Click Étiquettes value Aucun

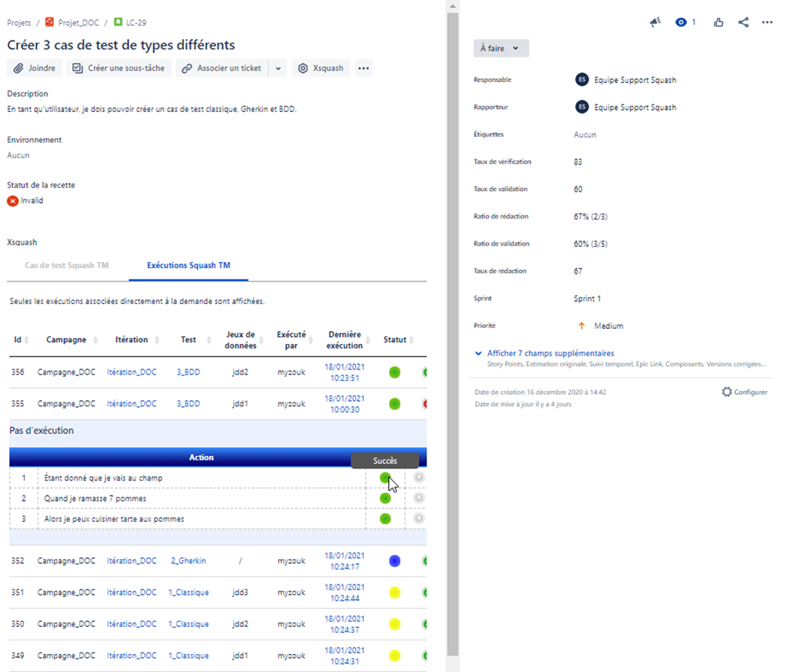pyautogui.click(x=585, y=134)
